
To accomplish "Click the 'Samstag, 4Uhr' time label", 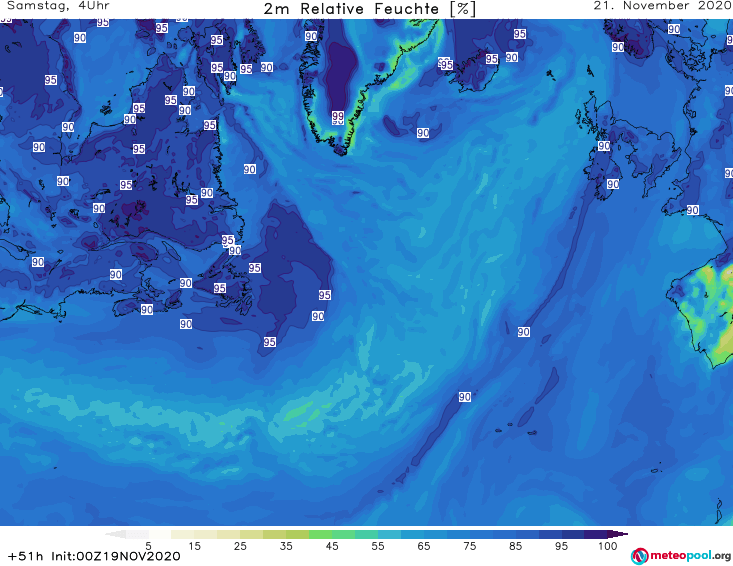I will coord(58,6).
